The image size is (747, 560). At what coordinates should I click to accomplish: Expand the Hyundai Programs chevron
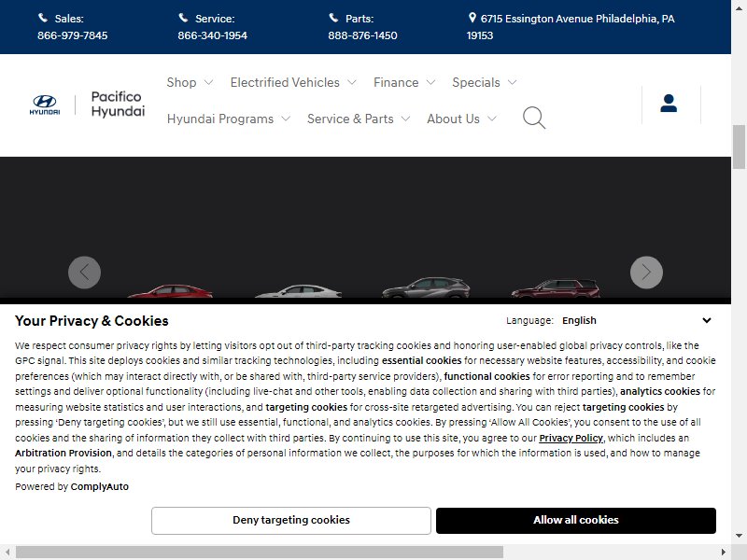click(286, 119)
